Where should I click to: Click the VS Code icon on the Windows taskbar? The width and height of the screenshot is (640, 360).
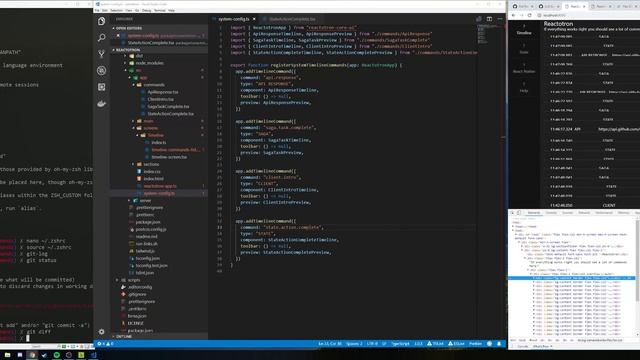[93, 355]
